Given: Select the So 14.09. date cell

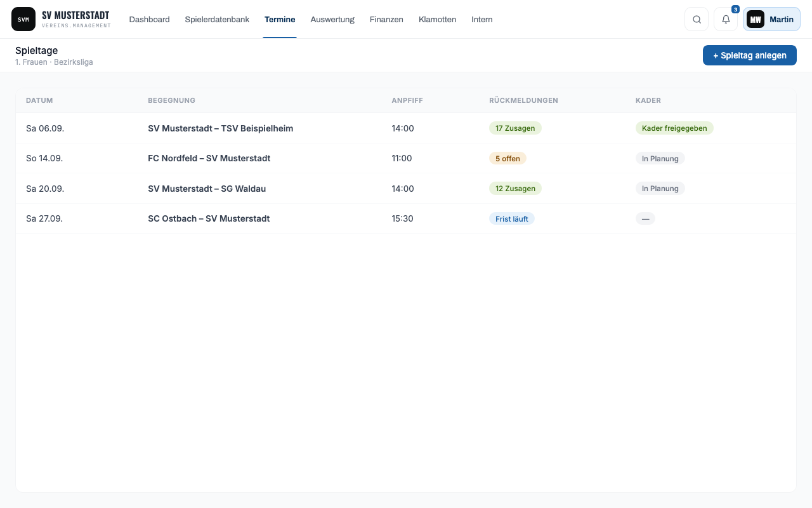Looking at the screenshot, I should [44, 158].
